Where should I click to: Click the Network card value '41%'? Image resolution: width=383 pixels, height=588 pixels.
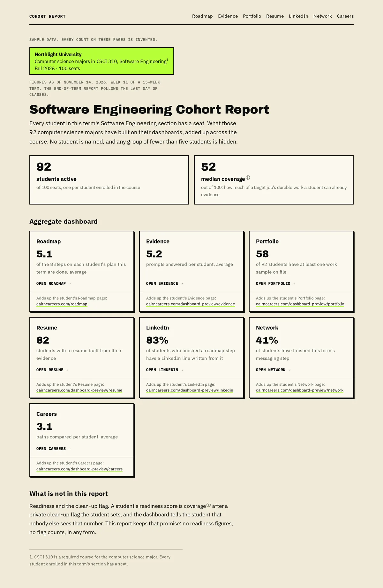267,340
